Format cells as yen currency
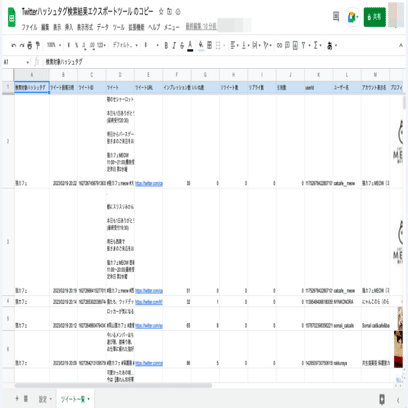 coord(69,45)
